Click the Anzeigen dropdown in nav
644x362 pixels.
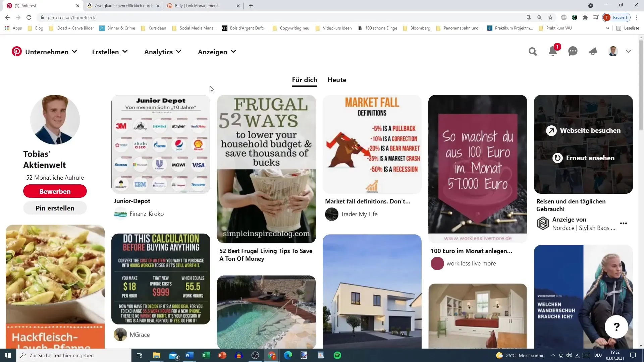(x=217, y=52)
